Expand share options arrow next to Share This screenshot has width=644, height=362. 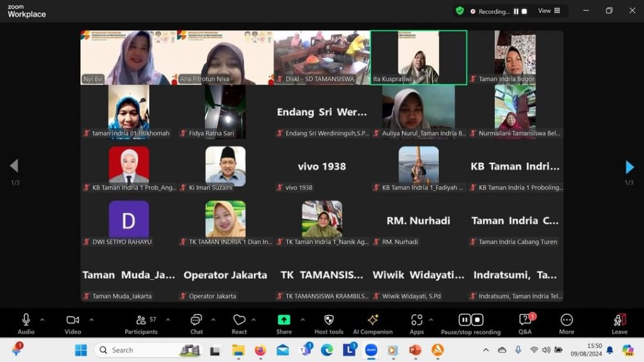(x=303, y=320)
